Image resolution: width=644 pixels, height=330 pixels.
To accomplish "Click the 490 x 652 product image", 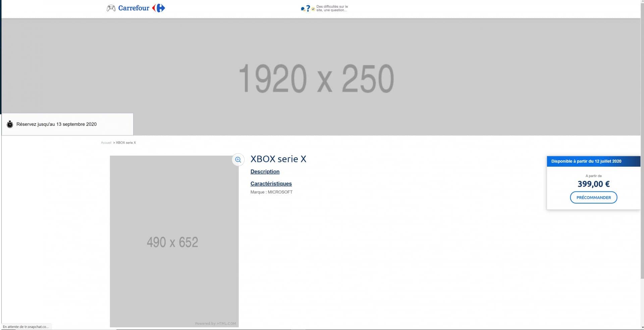I will point(174,241).
